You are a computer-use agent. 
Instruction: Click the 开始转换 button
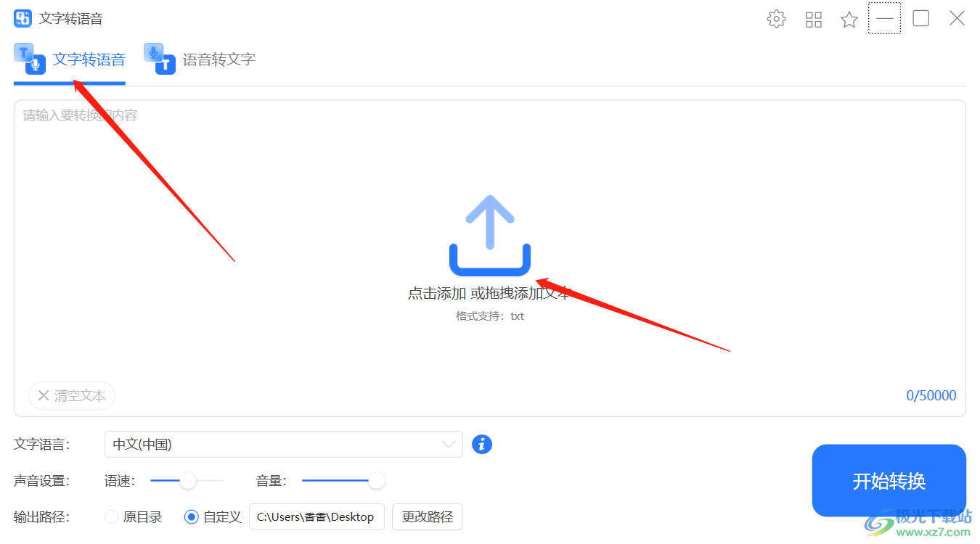889,481
